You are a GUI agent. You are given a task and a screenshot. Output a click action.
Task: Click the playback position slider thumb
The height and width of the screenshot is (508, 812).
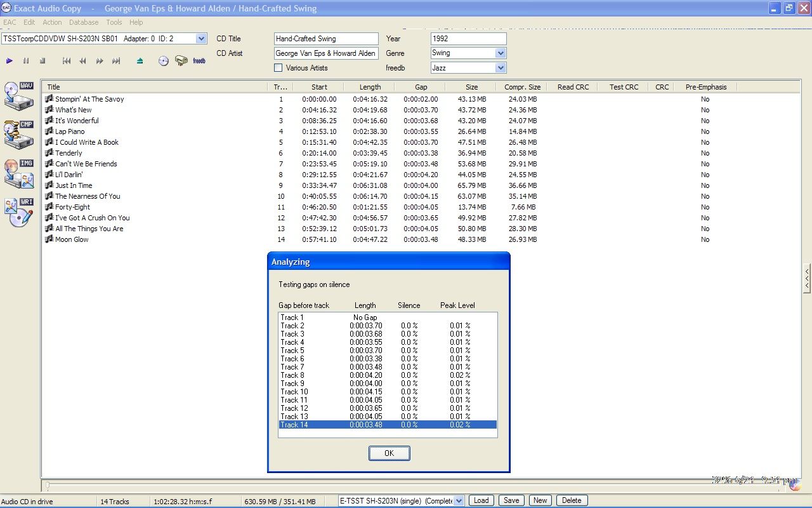pos(46,486)
